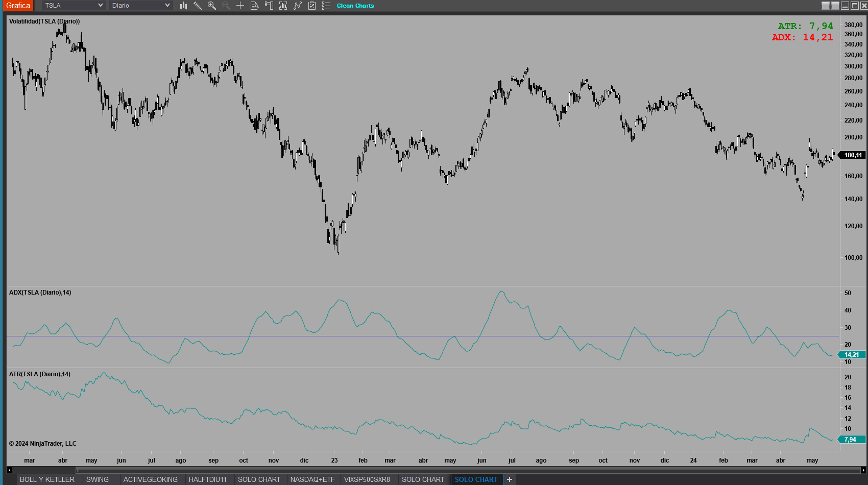868x485 pixels.
Task: Open the chart trader icon
Action: [269, 6]
